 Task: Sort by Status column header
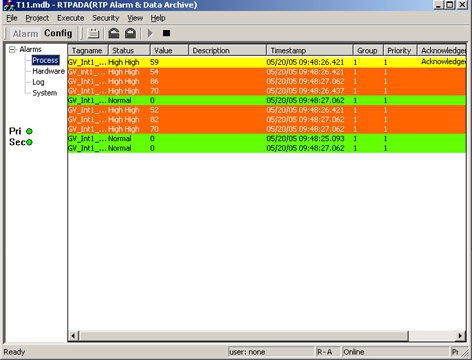point(129,50)
